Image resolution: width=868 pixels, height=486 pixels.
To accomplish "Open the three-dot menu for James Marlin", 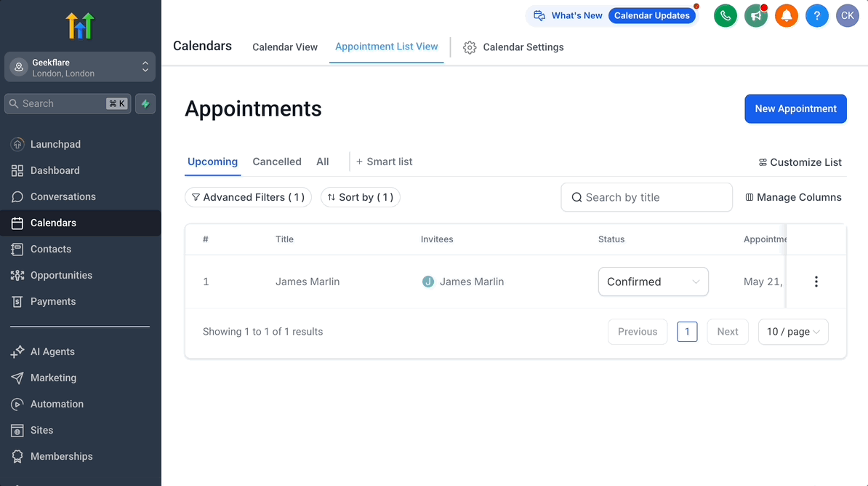I will pyautogui.click(x=816, y=282).
